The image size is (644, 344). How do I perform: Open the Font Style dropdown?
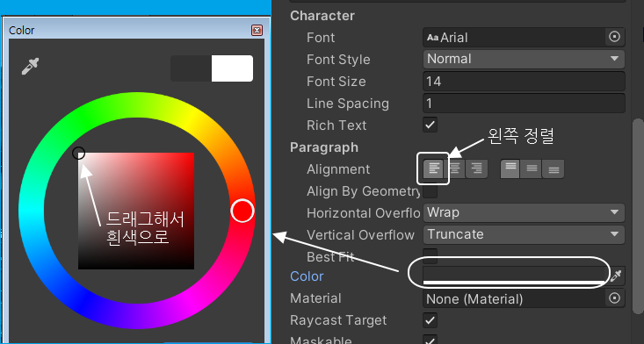(524, 59)
